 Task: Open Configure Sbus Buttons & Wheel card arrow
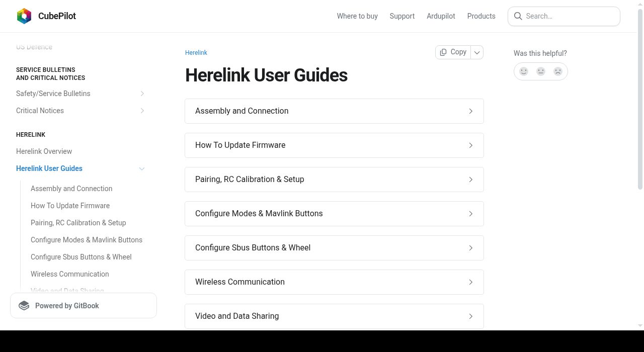(x=471, y=248)
